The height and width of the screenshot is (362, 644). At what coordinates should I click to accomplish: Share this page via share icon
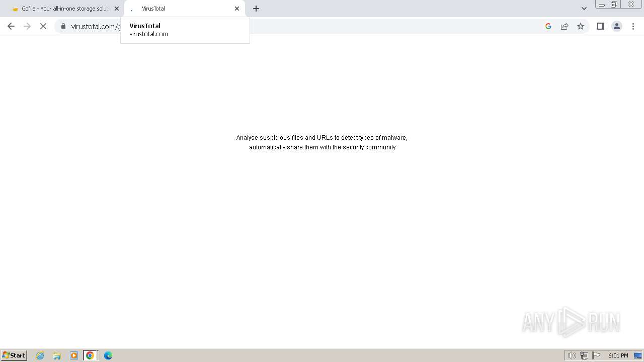(x=565, y=27)
